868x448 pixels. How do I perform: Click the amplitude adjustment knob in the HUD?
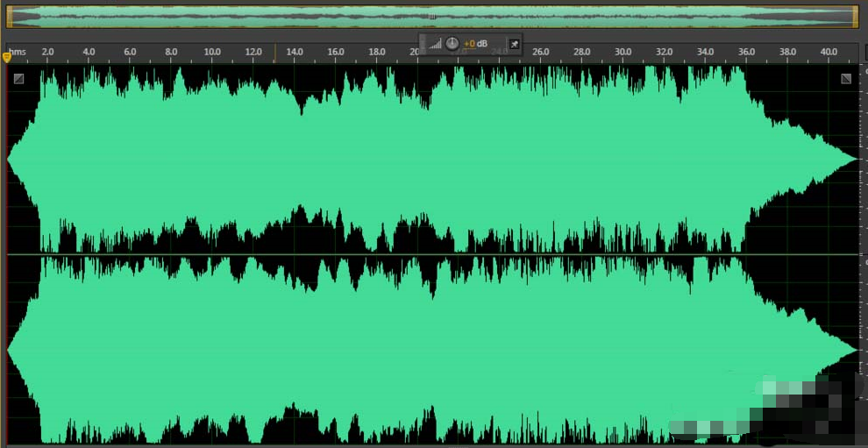[x=452, y=43]
